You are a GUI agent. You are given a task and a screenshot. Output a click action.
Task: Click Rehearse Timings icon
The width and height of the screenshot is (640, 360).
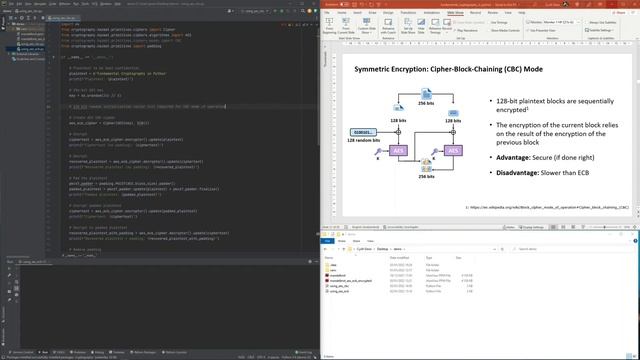point(435,25)
